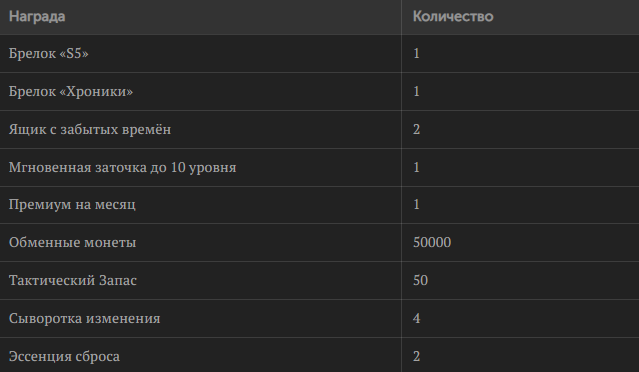The width and height of the screenshot is (639, 372).
Task: Click the Премиум на месяц cell
Action: [201, 205]
